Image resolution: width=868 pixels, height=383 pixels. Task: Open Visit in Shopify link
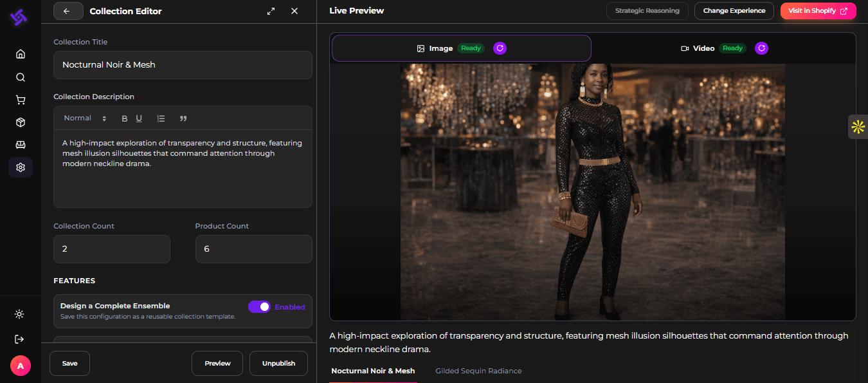pyautogui.click(x=818, y=11)
